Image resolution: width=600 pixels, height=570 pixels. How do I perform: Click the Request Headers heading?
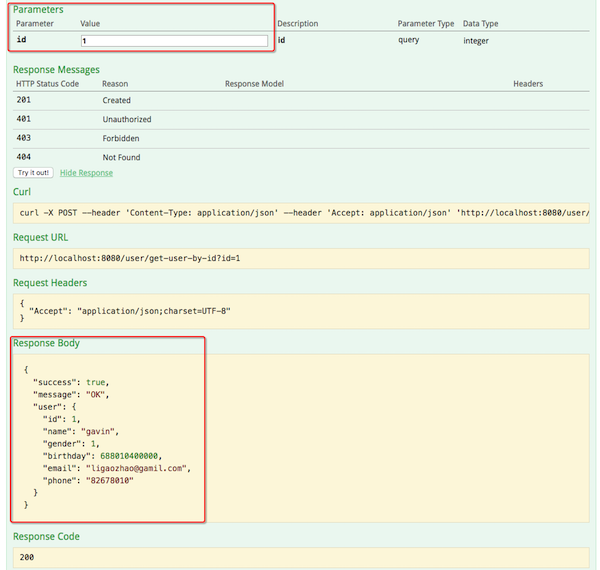point(50,283)
